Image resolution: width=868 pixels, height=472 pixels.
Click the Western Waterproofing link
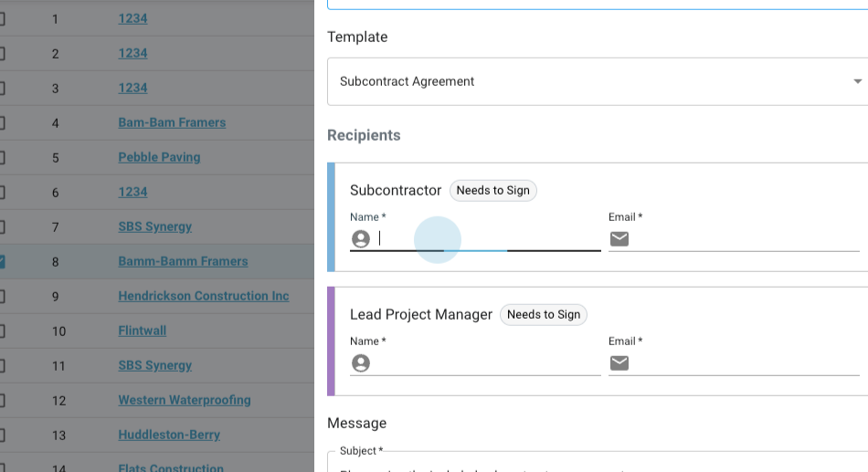(184, 400)
